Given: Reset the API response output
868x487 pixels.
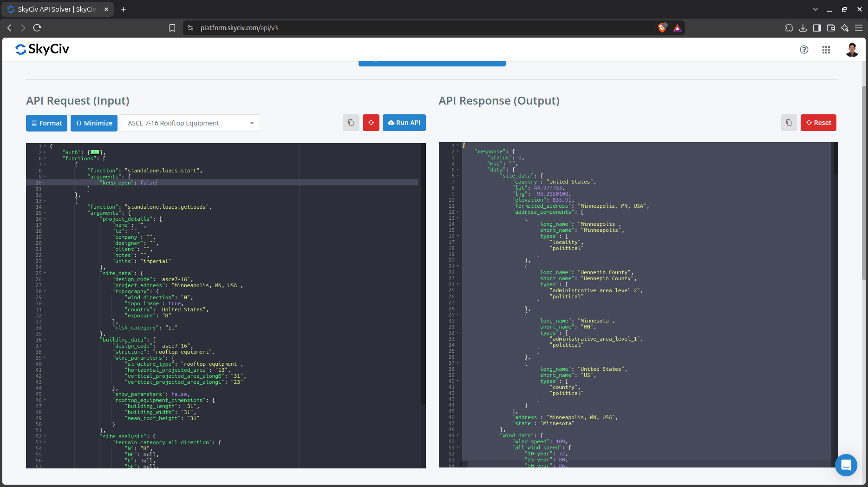Looking at the screenshot, I should (819, 123).
